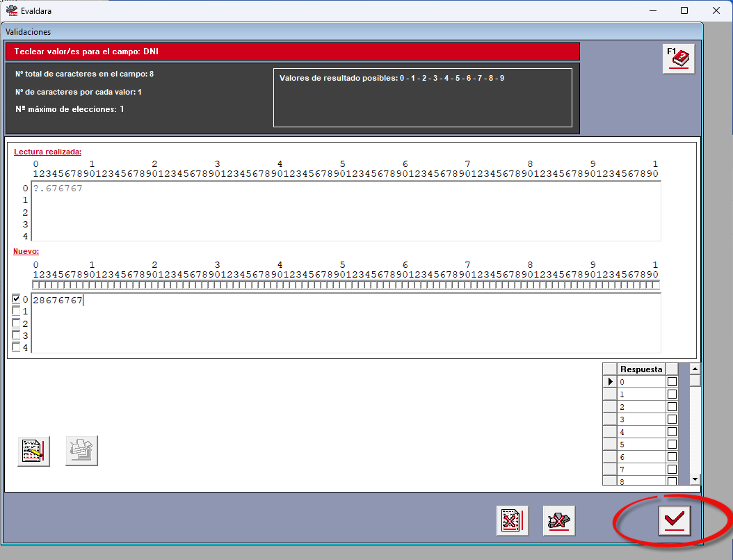
Task: Enable the row 1 checkbox under Nuevo
Action: point(16,311)
